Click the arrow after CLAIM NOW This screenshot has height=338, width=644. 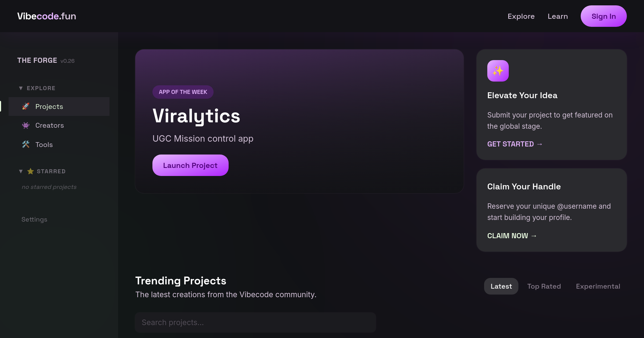[534, 236]
